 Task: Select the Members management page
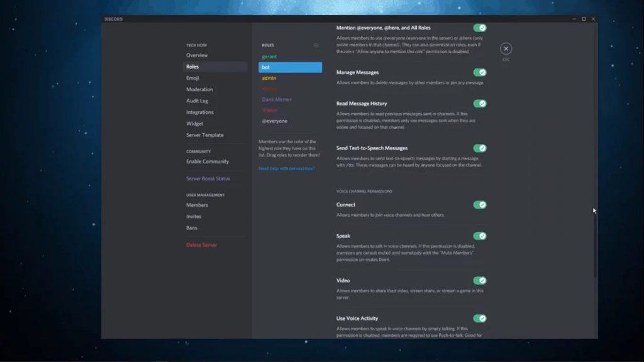(197, 205)
